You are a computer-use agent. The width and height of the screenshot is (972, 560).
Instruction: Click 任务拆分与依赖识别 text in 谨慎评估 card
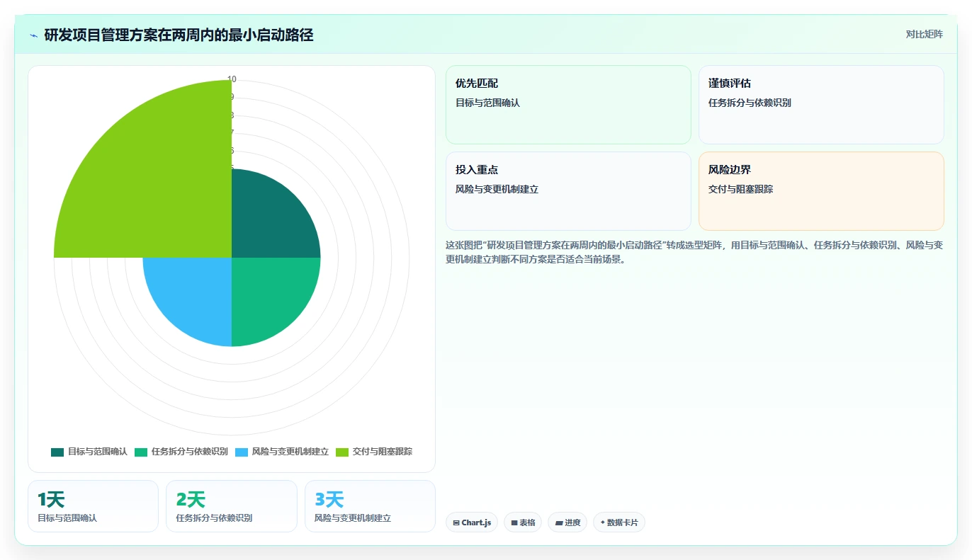[x=750, y=103]
